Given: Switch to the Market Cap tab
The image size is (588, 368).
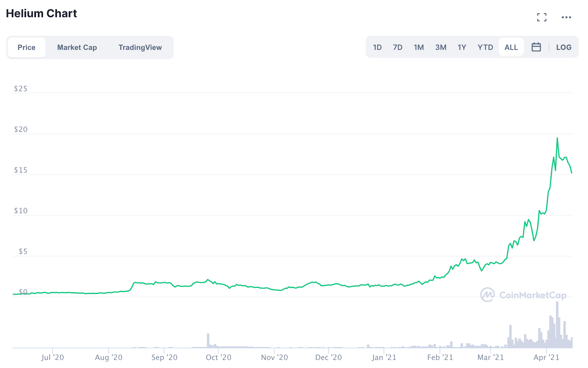Looking at the screenshot, I should [x=77, y=47].
